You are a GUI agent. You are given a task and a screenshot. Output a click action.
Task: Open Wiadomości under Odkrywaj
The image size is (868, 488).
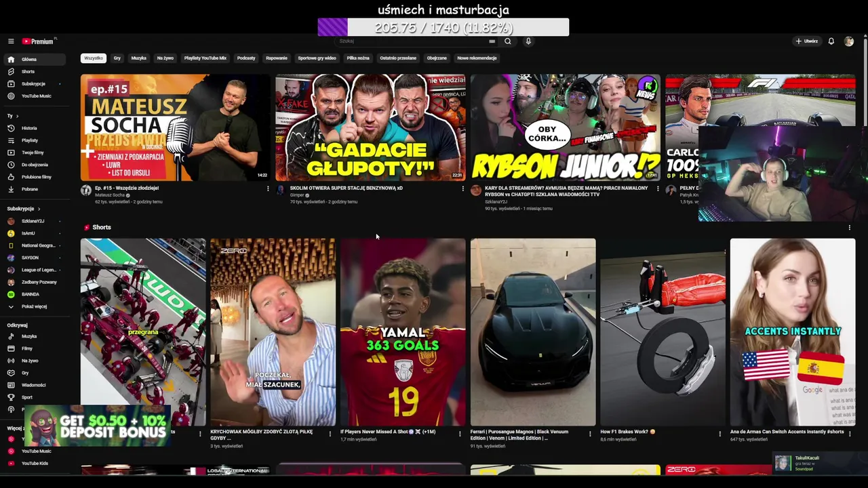click(34, 385)
